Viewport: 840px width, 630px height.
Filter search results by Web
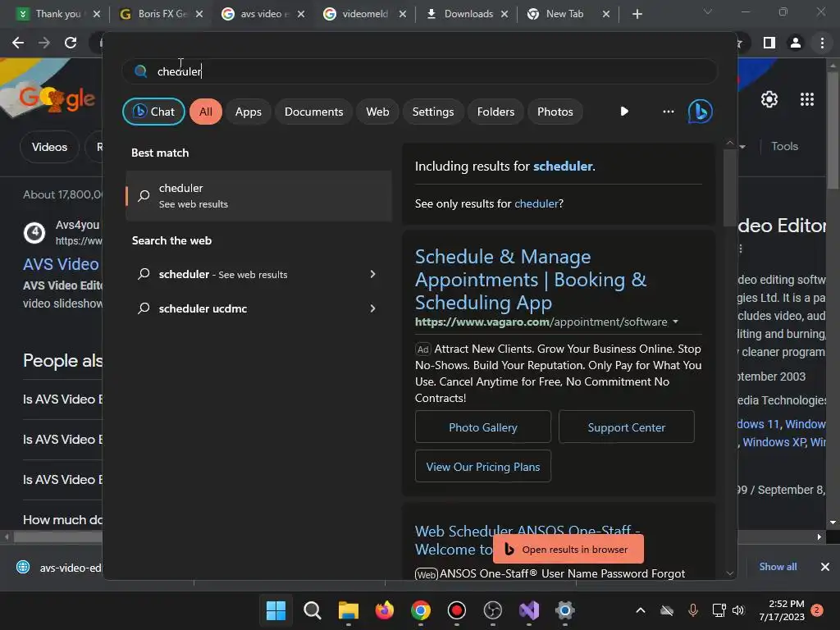[x=377, y=112]
